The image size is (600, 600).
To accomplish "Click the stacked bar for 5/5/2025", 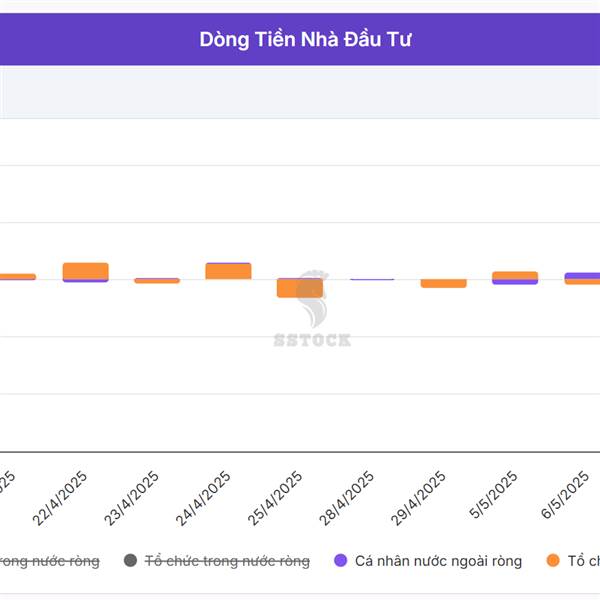I will pos(515,278).
